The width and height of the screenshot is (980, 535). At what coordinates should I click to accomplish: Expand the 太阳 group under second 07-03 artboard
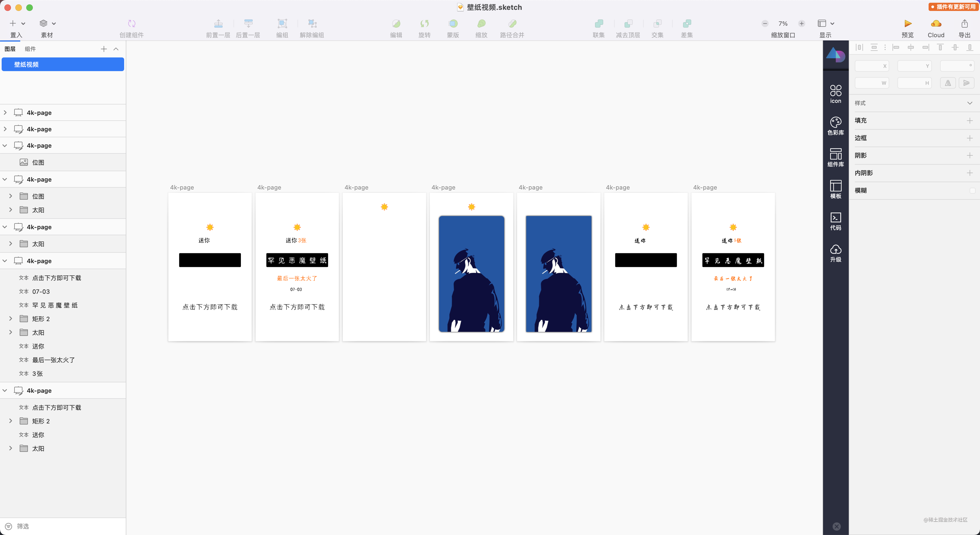click(11, 333)
